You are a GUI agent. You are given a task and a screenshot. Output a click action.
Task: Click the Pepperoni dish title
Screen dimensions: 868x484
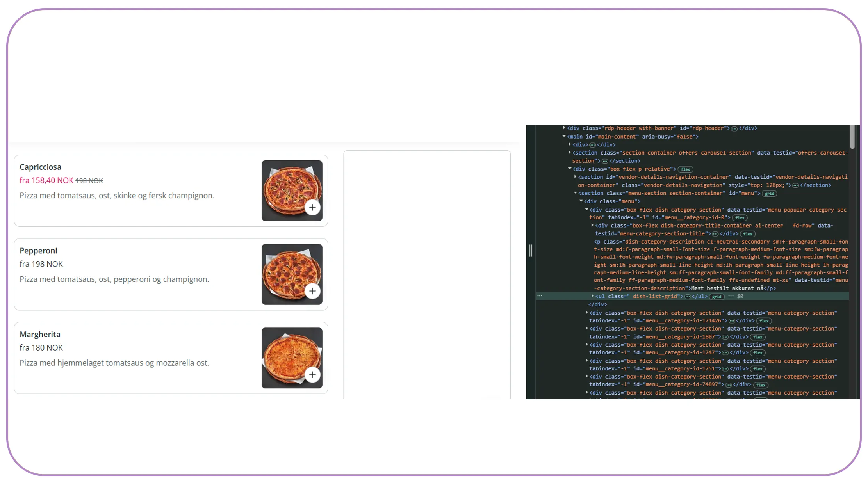click(x=38, y=251)
